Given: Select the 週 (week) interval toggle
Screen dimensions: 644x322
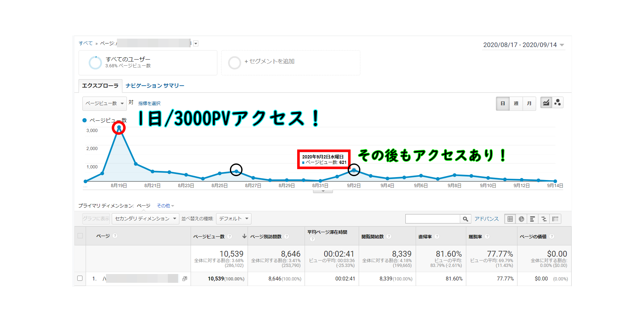Looking at the screenshot, I should [x=516, y=103].
